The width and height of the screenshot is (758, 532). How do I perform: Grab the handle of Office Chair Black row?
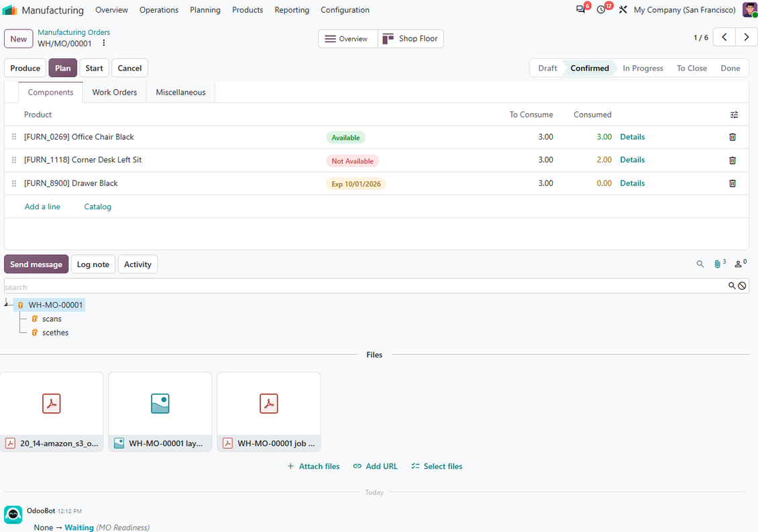coord(14,137)
